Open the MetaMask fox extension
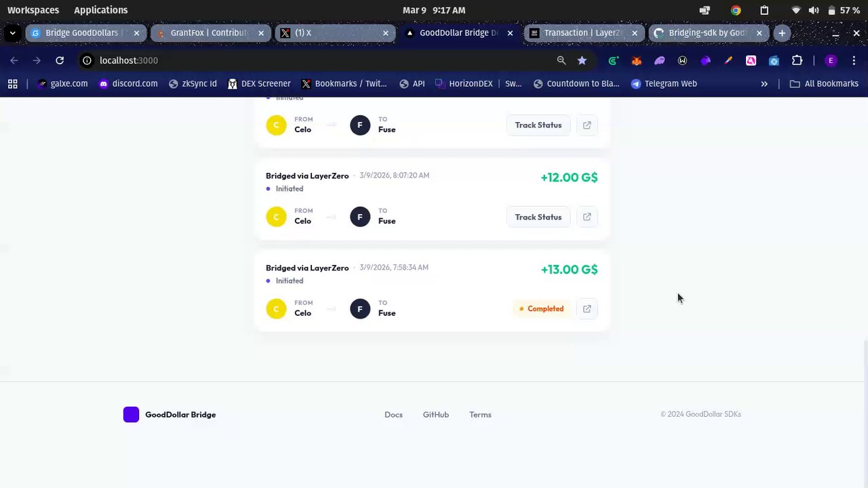The image size is (868, 488). point(636,60)
